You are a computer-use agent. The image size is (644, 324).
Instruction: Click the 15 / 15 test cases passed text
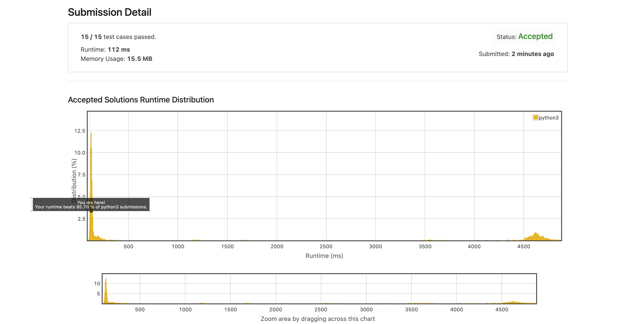click(x=118, y=37)
